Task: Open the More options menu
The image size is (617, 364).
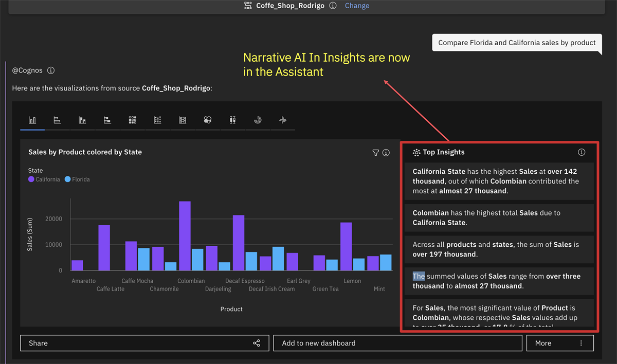Action: (x=560, y=343)
